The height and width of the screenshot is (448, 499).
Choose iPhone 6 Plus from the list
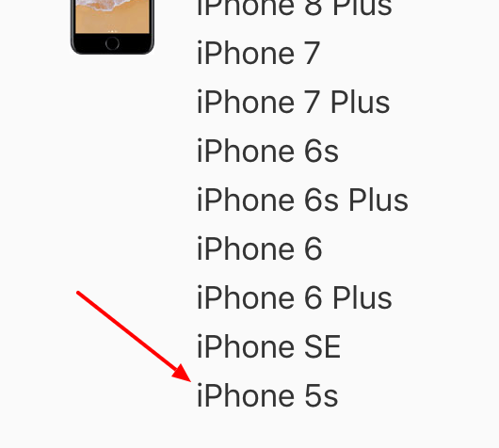[295, 297]
